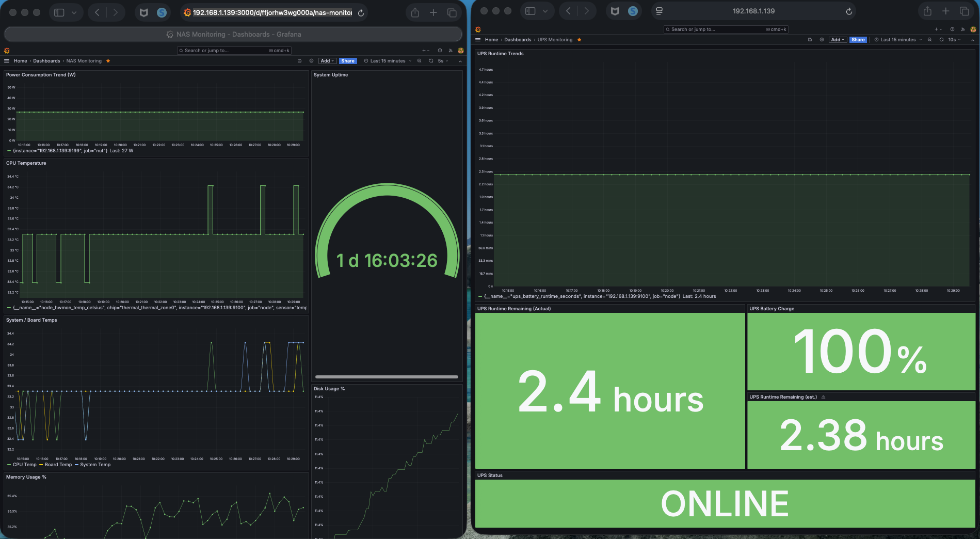
Task: Unstar the UPS Monitoring dashboard
Action: pyautogui.click(x=579, y=40)
